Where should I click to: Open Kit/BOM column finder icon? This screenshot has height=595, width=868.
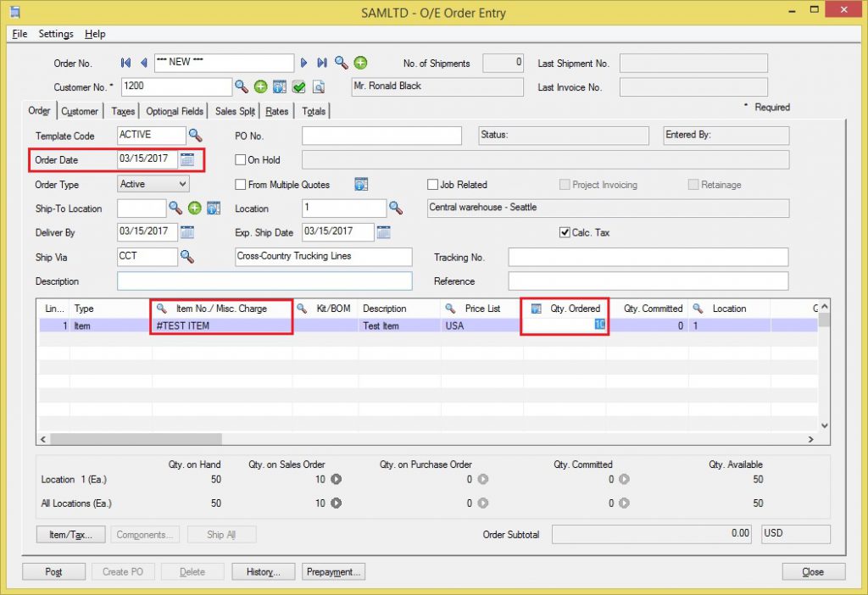(302, 309)
